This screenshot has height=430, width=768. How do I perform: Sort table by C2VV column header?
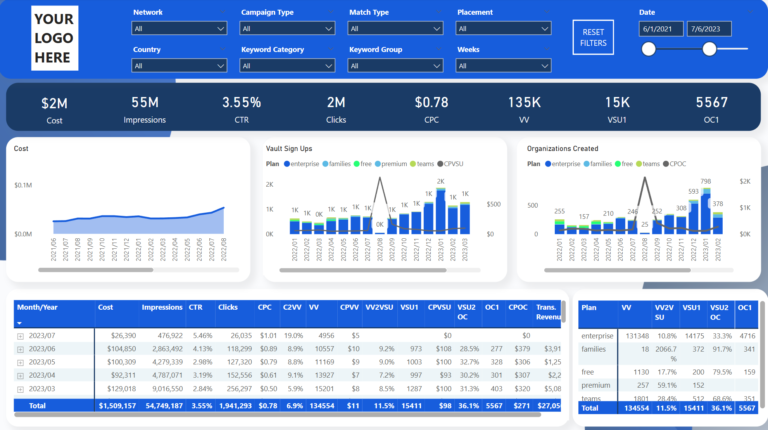click(292, 307)
